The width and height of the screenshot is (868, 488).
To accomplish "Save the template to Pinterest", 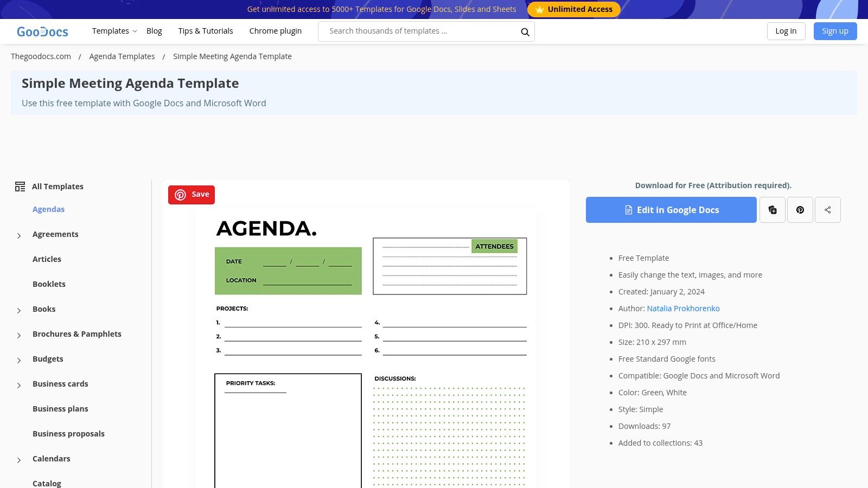I will pos(192,195).
